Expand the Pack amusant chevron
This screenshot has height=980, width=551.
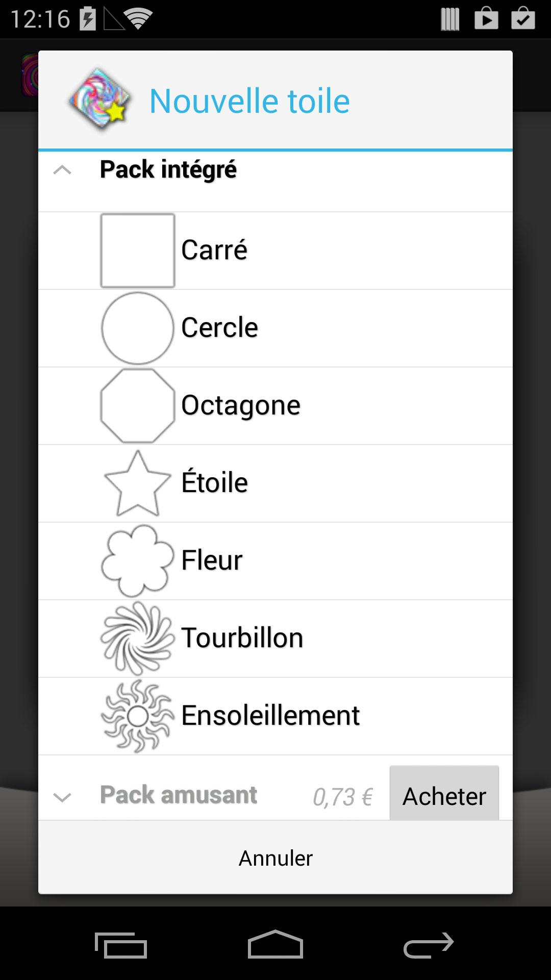click(62, 797)
